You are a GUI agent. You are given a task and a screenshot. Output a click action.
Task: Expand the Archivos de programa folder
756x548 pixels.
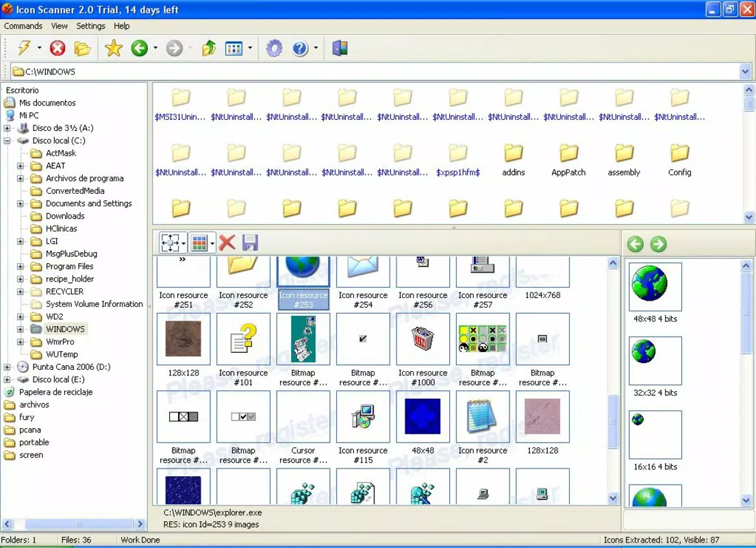[21, 179]
